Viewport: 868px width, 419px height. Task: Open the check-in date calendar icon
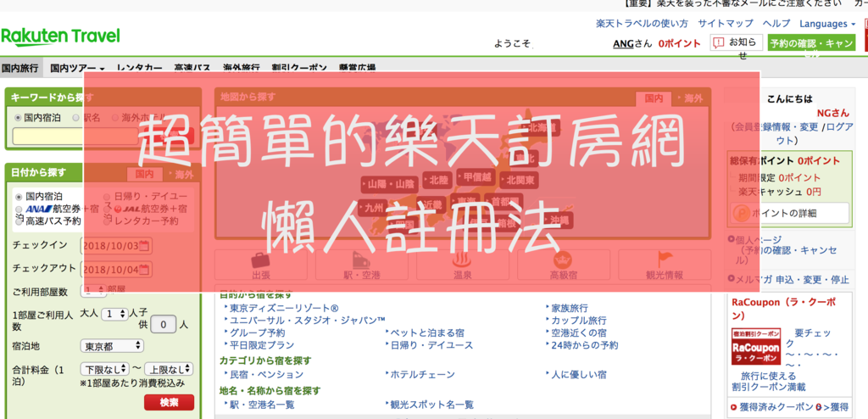click(x=144, y=245)
